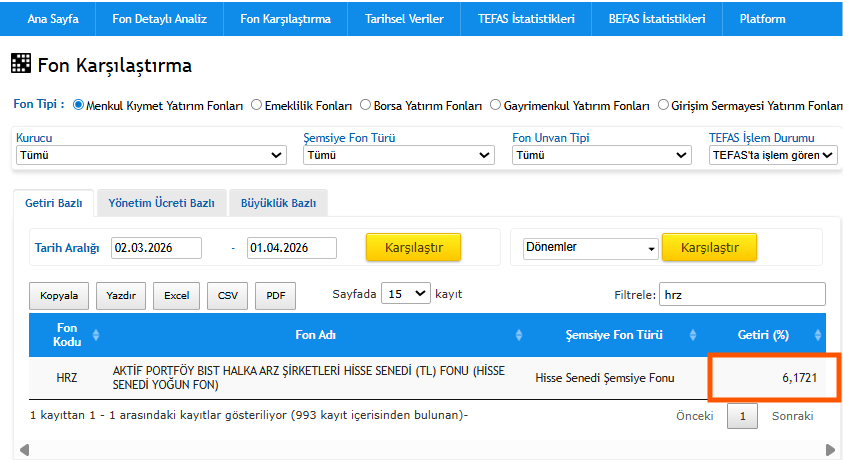Click the Yazdır button
This screenshot has height=460, width=843.
pyautogui.click(x=121, y=296)
